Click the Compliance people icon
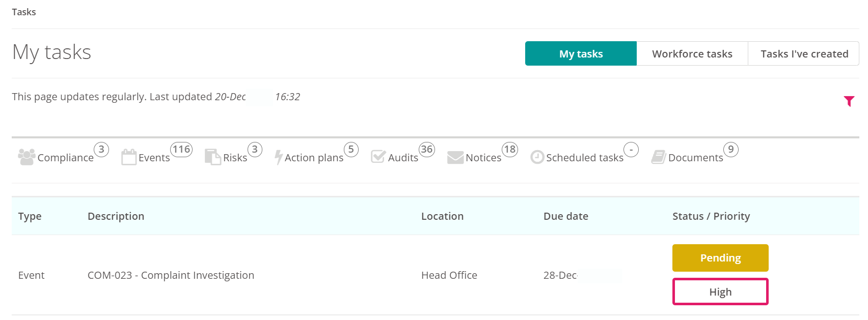Viewport: 868px width, 320px height. [x=26, y=157]
